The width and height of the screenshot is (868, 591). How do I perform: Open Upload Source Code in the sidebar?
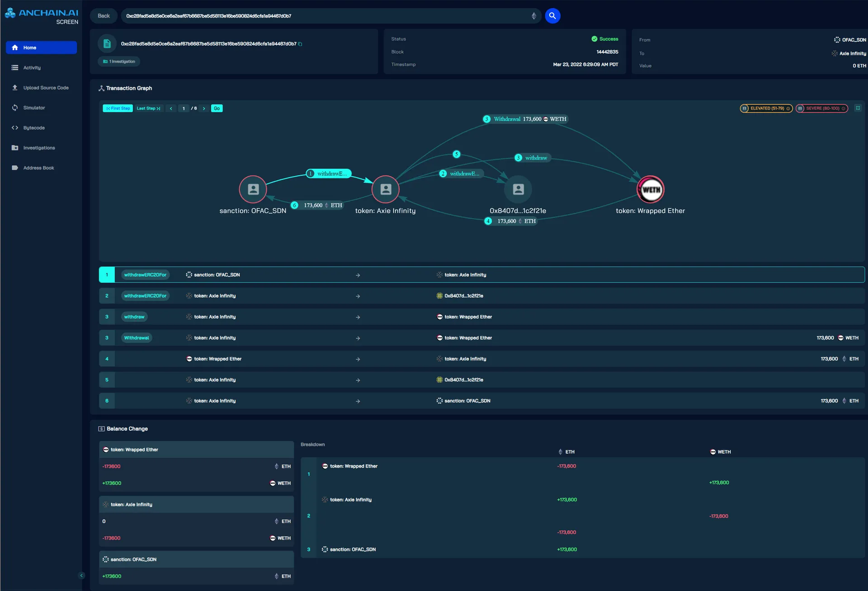41,88
